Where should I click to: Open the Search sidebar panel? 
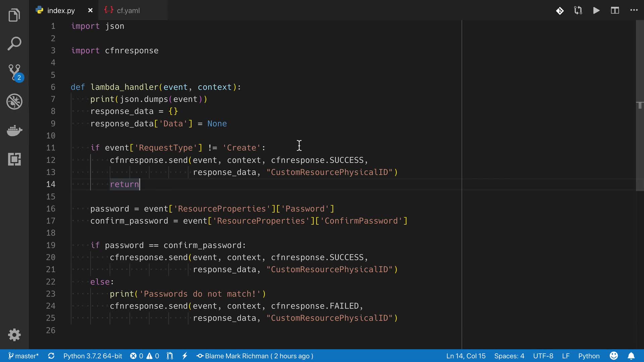[14, 44]
